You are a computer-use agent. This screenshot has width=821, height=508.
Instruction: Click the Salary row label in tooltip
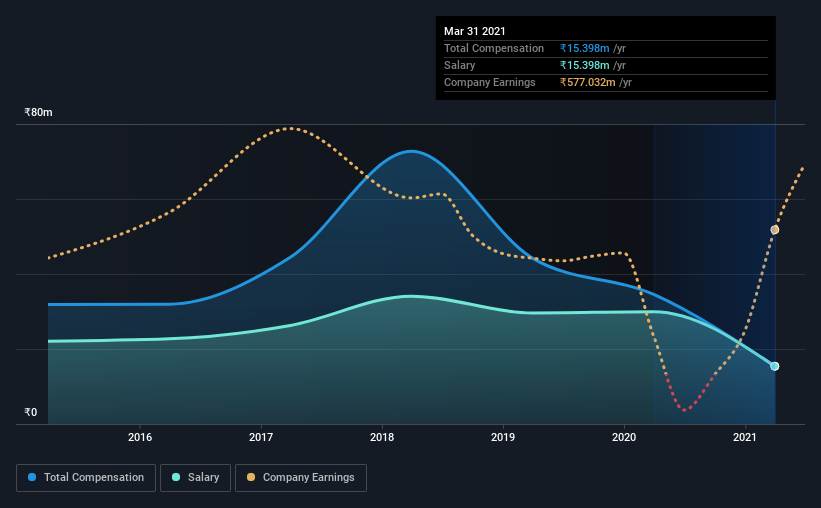pyautogui.click(x=460, y=65)
